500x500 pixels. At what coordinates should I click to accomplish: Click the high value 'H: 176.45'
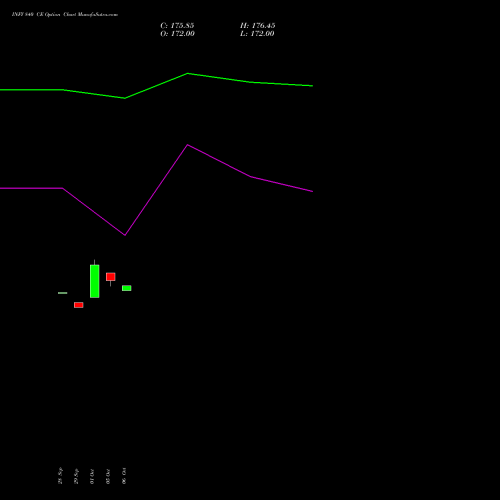(258, 26)
